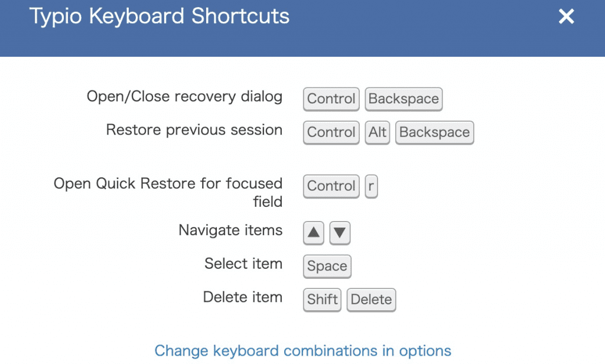
Task: Click Control key in Quick Restore row
Action: click(x=331, y=186)
